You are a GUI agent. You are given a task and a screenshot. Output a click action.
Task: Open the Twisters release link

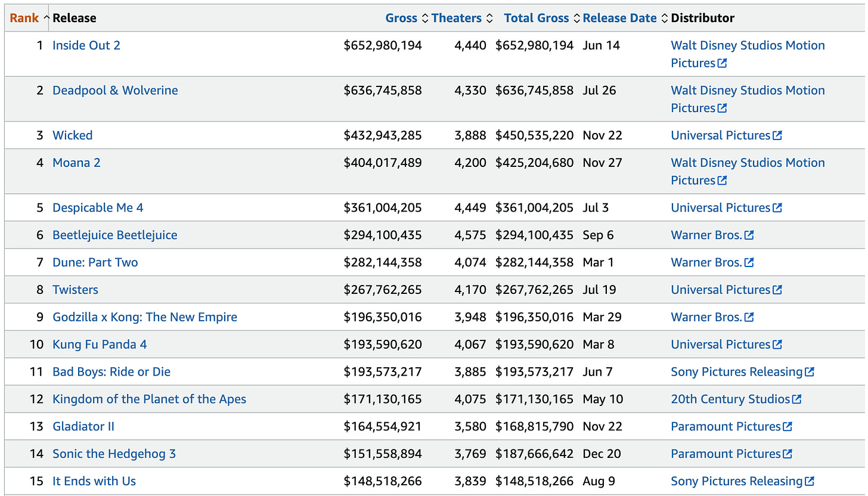(76, 290)
